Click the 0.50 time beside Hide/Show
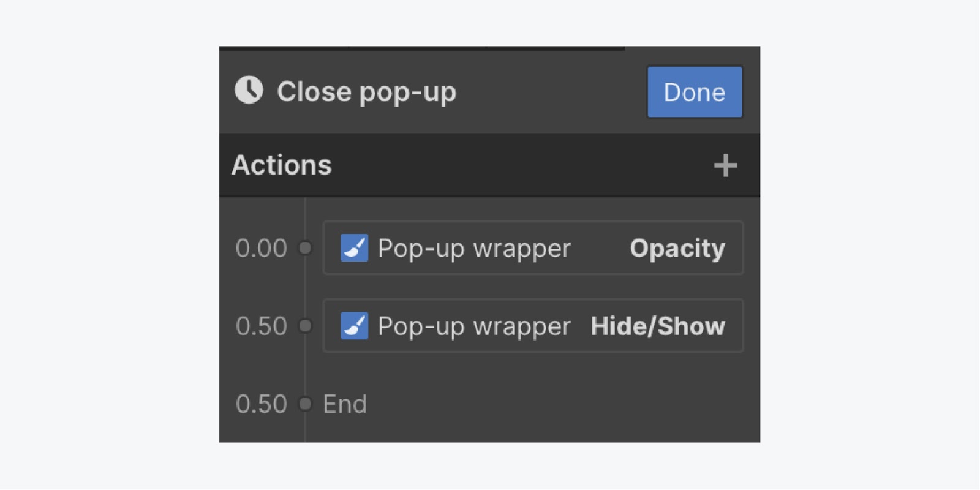 pyautogui.click(x=262, y=326)
